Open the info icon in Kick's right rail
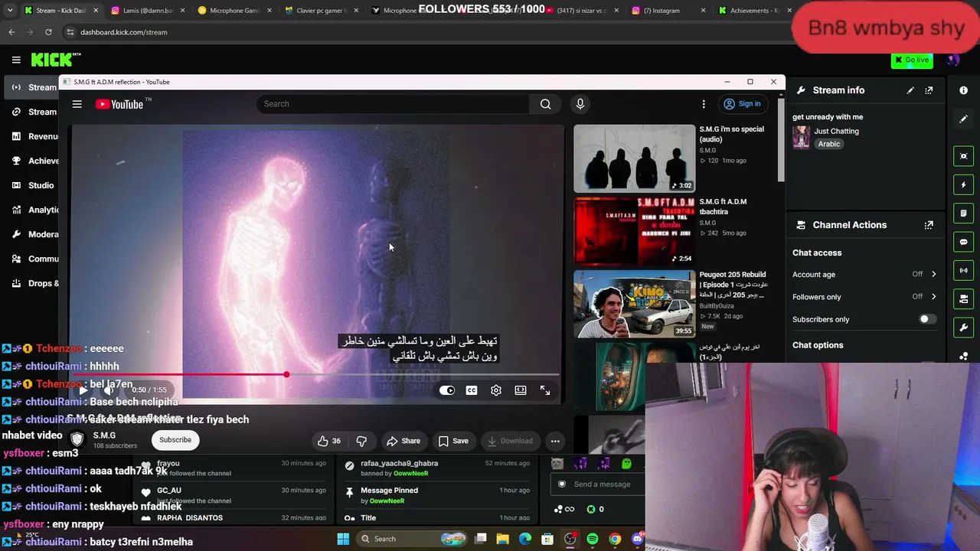 [964, 90]
